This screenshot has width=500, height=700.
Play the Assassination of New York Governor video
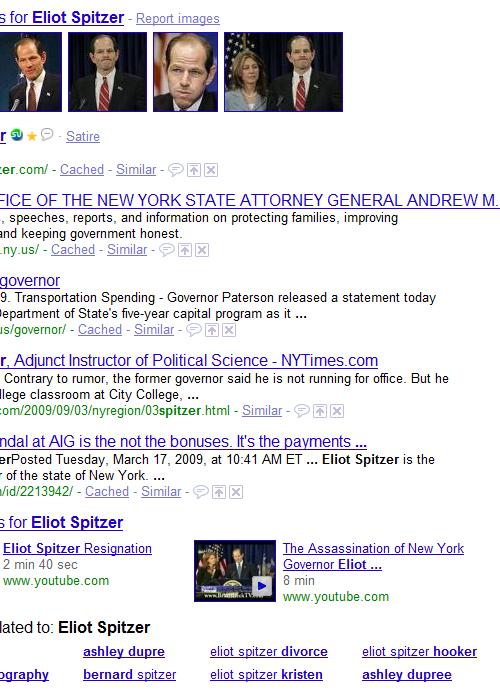tap(235, 571)
